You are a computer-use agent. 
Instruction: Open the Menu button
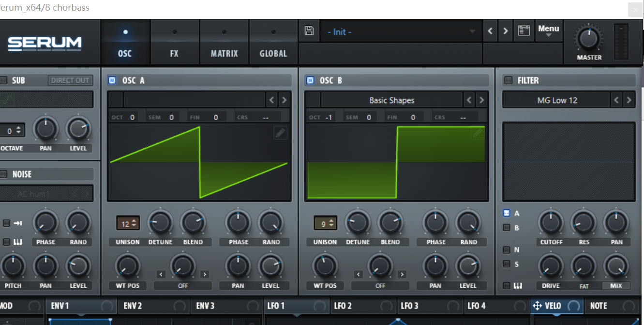point(549,31)
